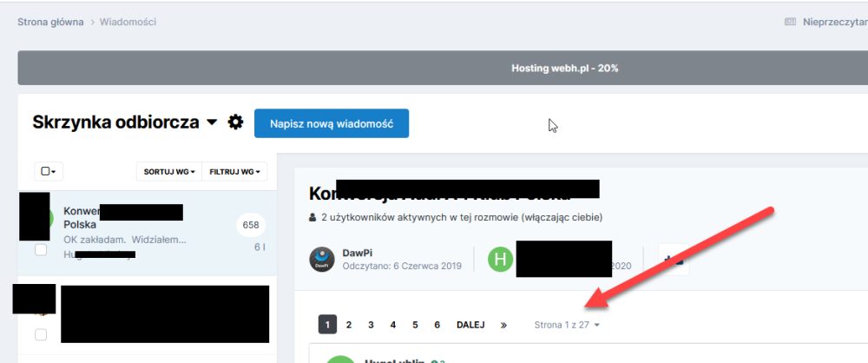Go to page 3 in pagination
The image size is (868, 363).
tap(371, 325)
